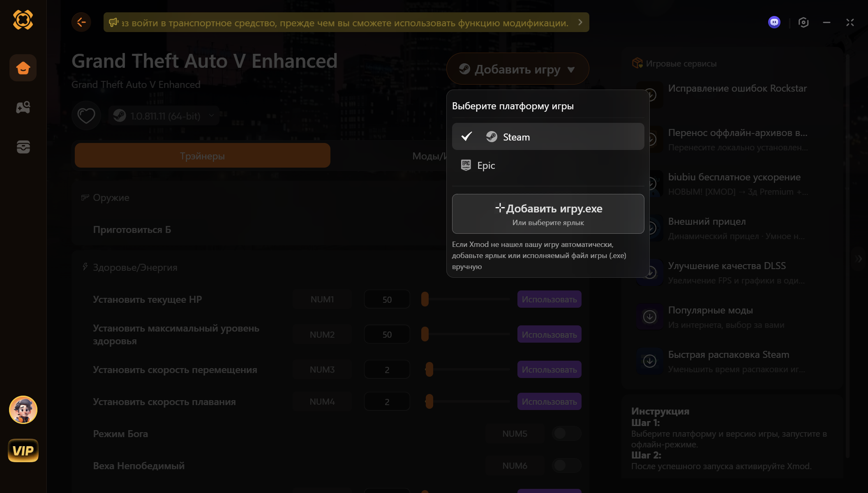Click the movement speed slider handle
This screenshot has width=868, height=493.
[429, 369]
